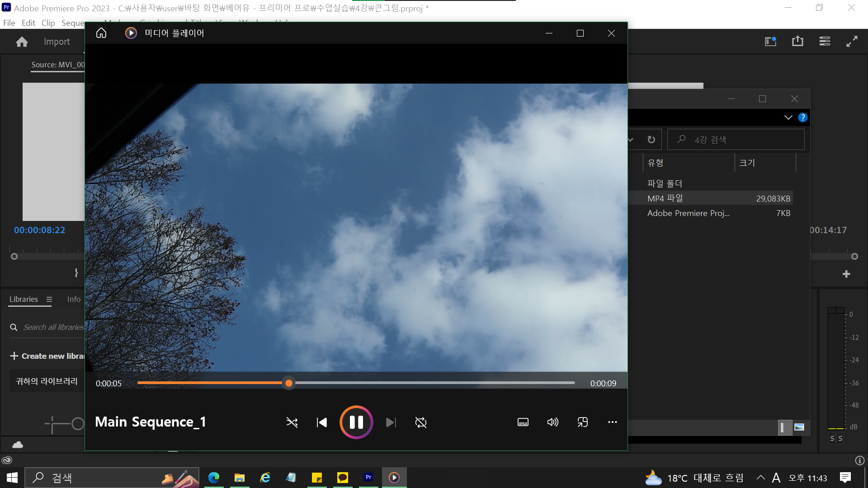Open Premiere Pro home screen
868x488 pixels.
click(x=22, y=42)
